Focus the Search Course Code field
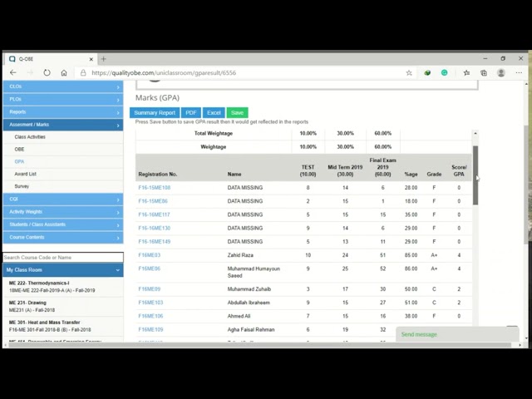This screenshot has height=399, width=532. tap(63, 258)
